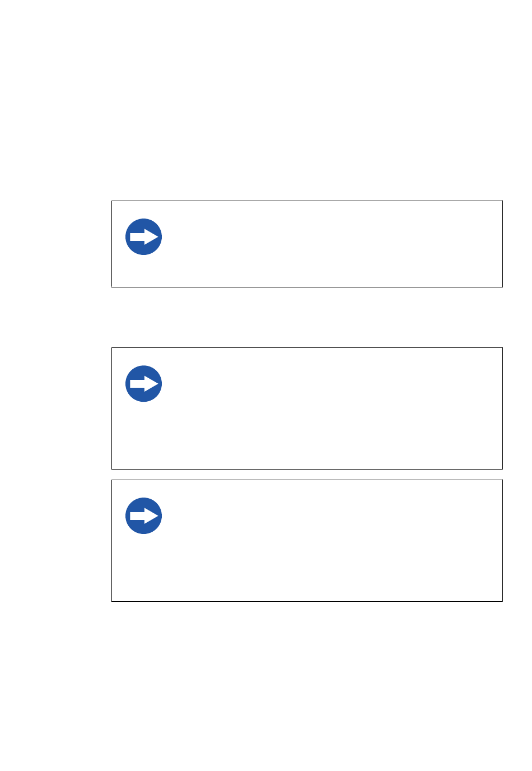Click the blue arrow icon in the middle box
This screenshot has height=771, width=532.
[144, 384]
